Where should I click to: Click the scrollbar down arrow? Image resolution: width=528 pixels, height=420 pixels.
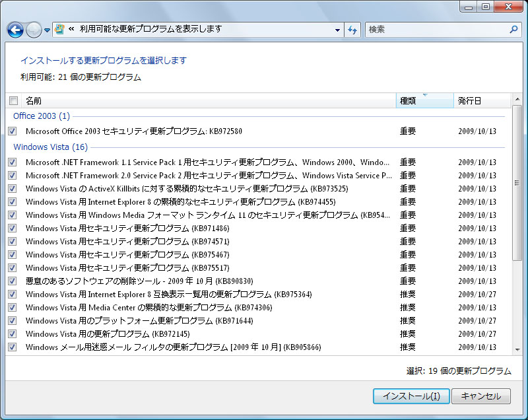point(517,349)
